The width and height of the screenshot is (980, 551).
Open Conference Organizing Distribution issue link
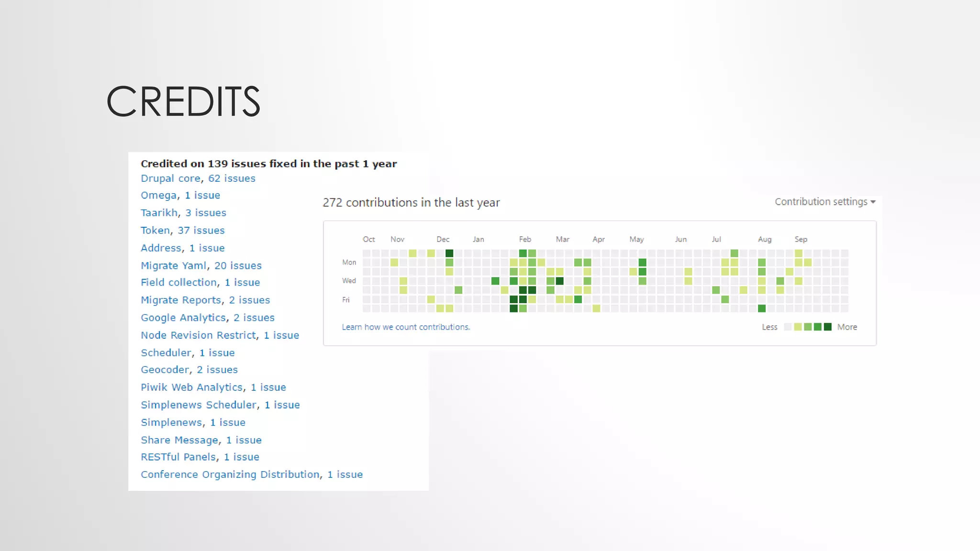coord(251,474)
